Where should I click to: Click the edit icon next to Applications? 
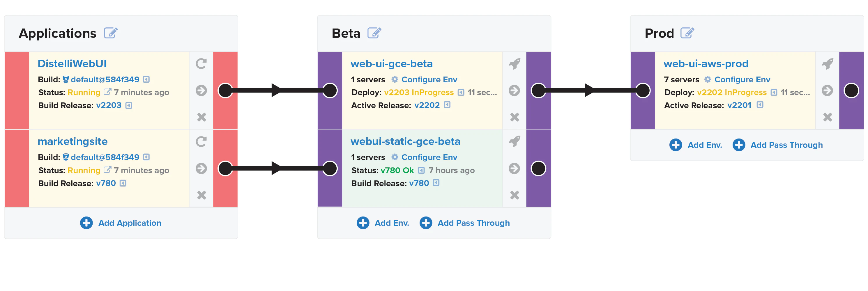[x=111, y=33]
